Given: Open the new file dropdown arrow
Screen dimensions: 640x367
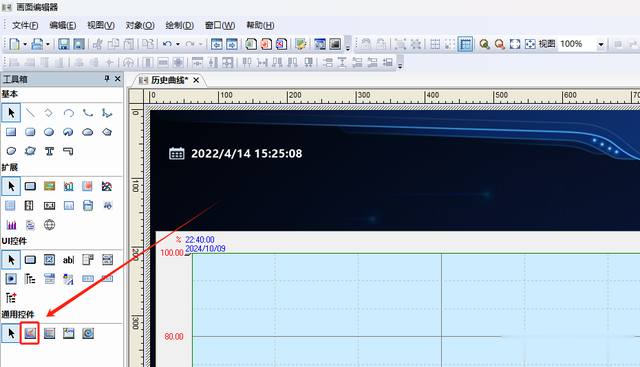Looking at the screenshot, I should coord(25,44).
